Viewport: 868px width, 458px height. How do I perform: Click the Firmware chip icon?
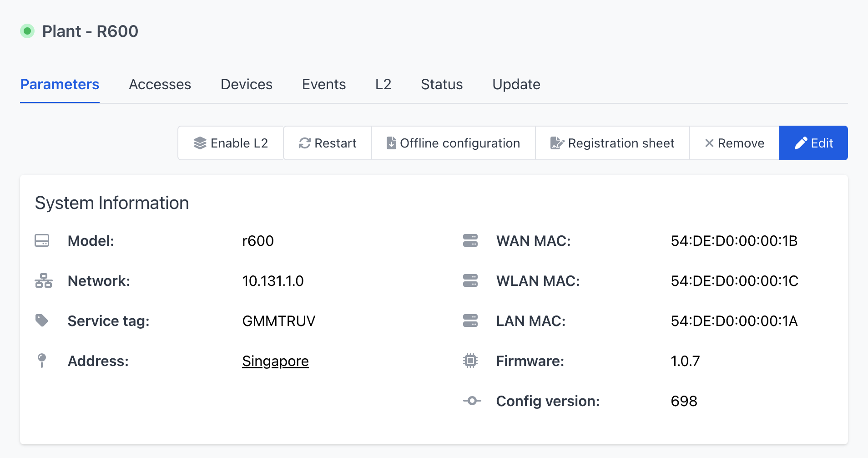pos(470,361)
